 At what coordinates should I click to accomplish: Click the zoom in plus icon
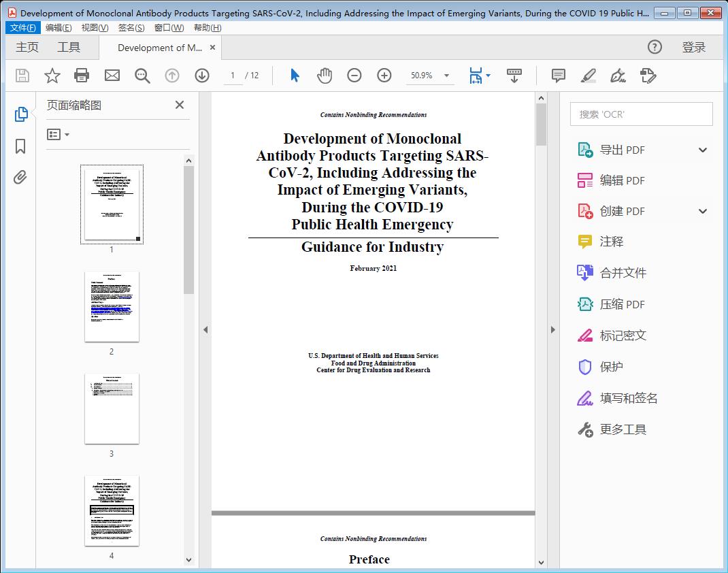click(384, 76)
